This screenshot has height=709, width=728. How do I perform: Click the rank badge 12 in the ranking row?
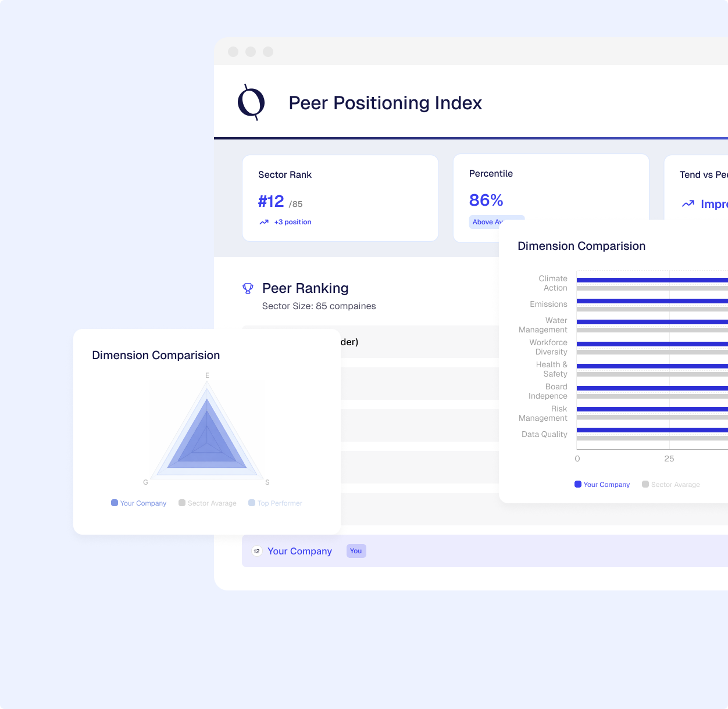(256, 551)
